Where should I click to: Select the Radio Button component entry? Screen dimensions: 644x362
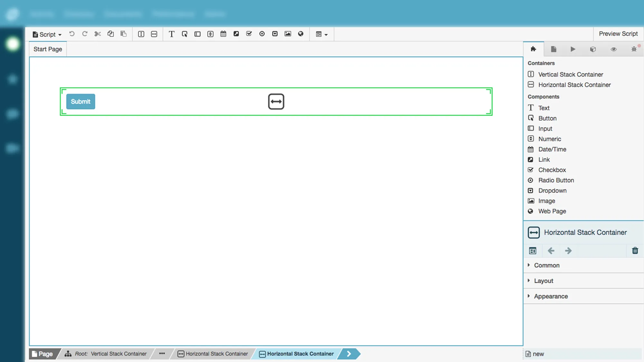tap(556, 180)
